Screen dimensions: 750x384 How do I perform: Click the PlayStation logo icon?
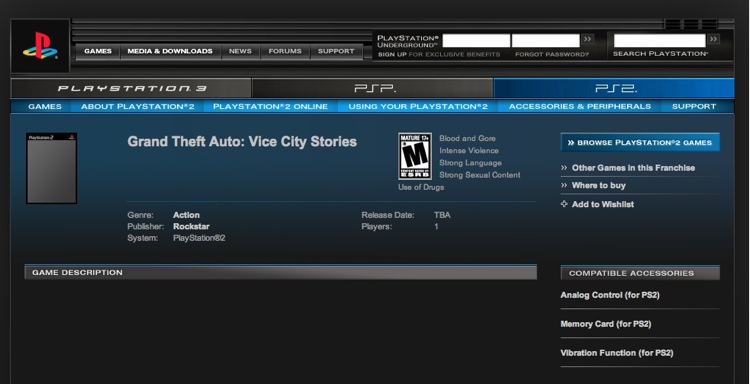pyautogui.click(x=40, y=46)
